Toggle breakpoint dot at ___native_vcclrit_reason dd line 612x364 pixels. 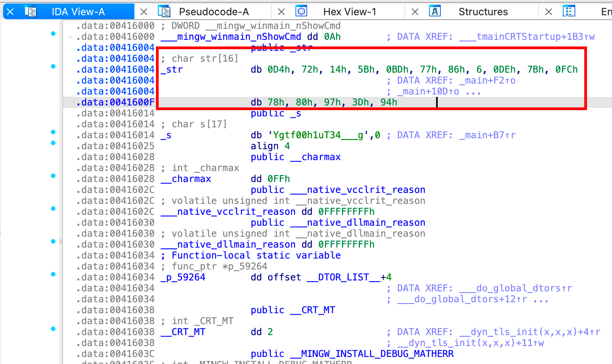pyautogui.click(x=53, y=209)
